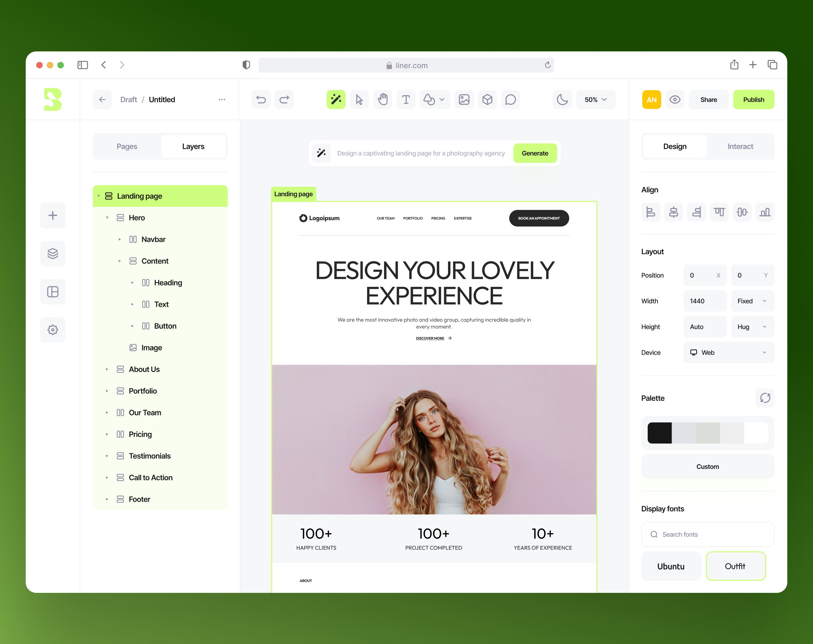Switch to the Pages tab
This screenshot has height=644, width=813.
pos(127,146)
